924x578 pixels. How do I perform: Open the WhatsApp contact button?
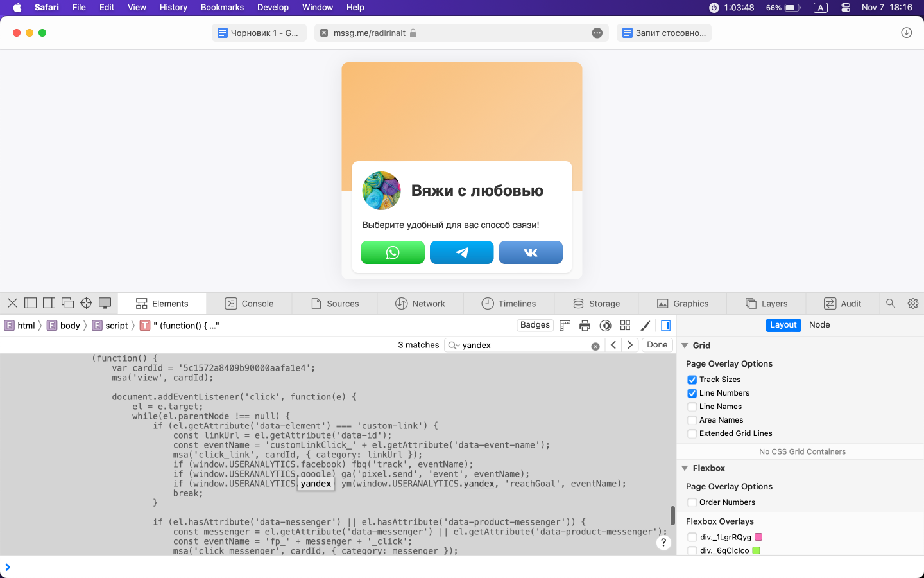point(393,252)
